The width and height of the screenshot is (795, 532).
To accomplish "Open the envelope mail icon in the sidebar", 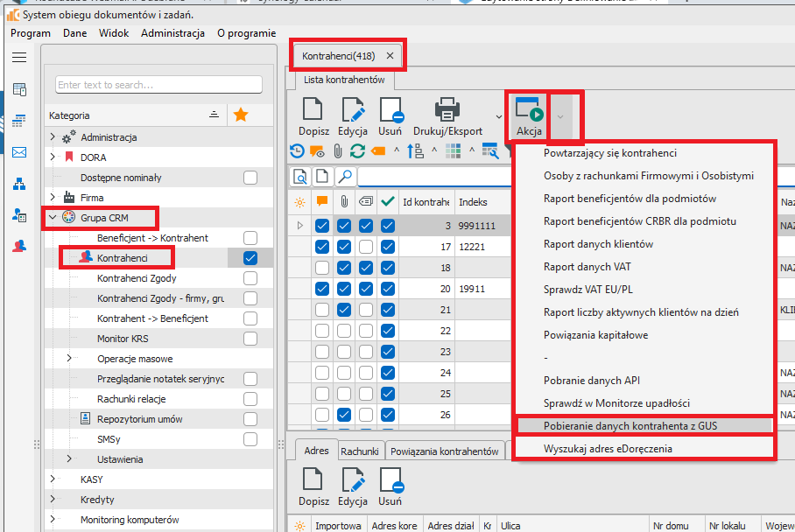I will pyautogui.click(x=19, y=152).
